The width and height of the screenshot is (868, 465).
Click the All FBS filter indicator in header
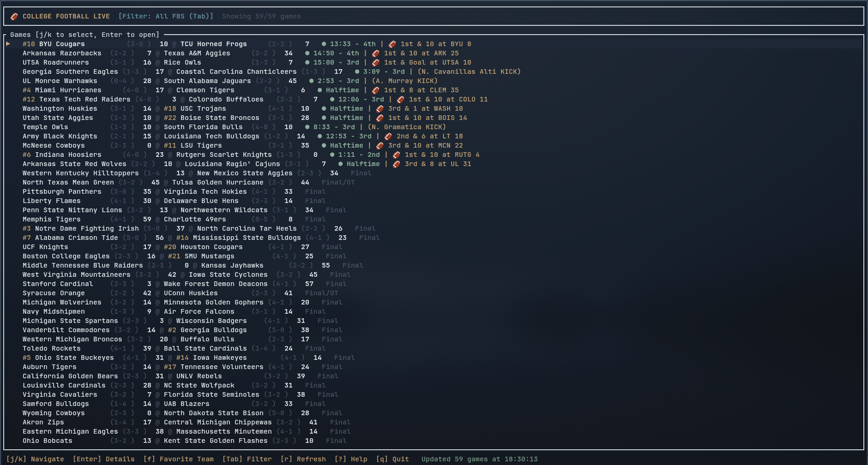pos(166,16)
